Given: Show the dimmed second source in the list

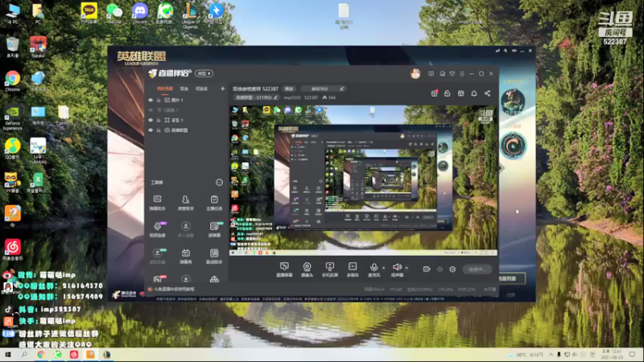Looking at the screenshot, I should pos(151,110).
